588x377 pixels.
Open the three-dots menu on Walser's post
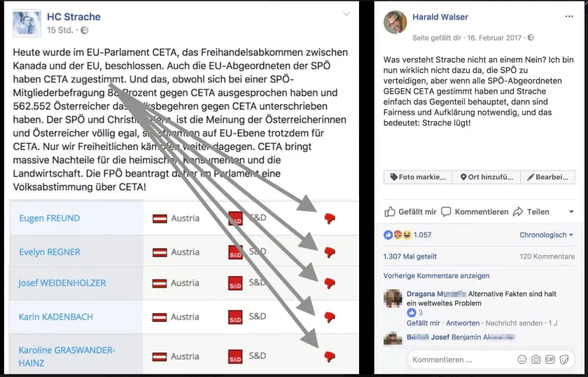click(x=569, y=17)
